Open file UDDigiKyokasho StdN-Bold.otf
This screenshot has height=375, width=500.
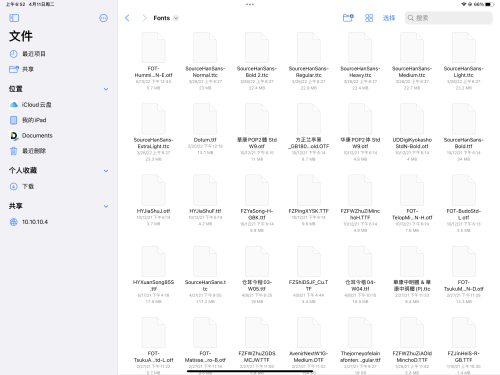[x=412, y=133]
